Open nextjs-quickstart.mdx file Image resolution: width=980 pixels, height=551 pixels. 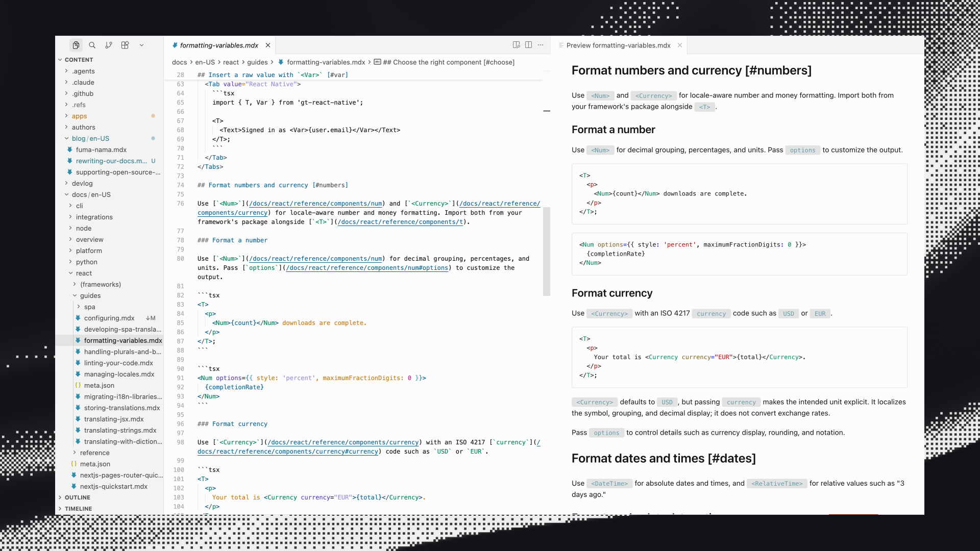(x=109, y=487)
